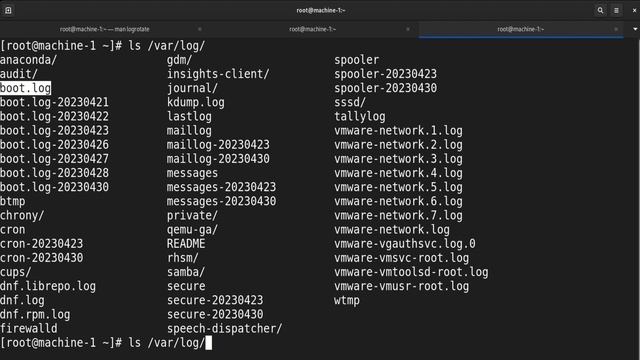Click vmware-network.1.log file name
Image resolution: width=640 pixels, height=360 pixels.
click(x=398, y=131)
